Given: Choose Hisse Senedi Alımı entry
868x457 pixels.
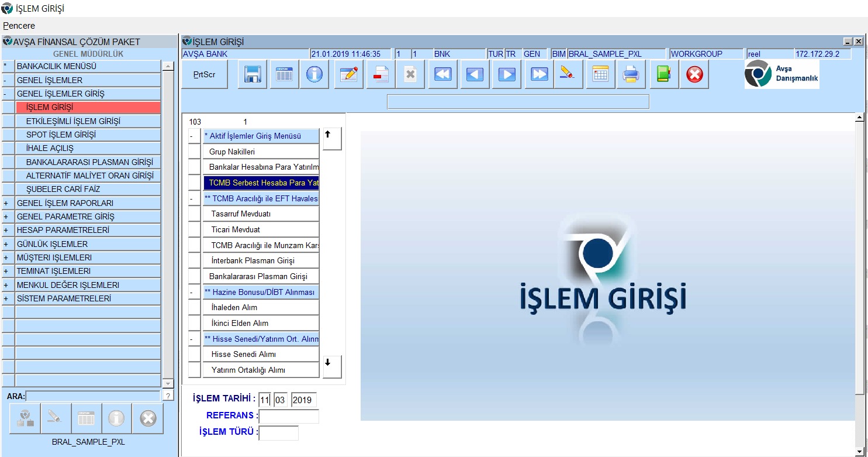Looking at the screenshot, I should tap(261, 355).
